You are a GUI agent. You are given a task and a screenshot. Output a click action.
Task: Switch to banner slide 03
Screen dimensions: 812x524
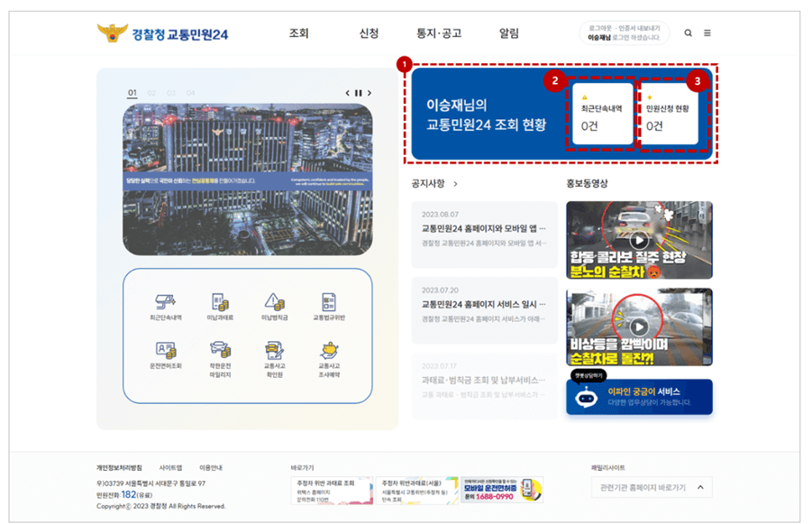click(x=171, y=93)
